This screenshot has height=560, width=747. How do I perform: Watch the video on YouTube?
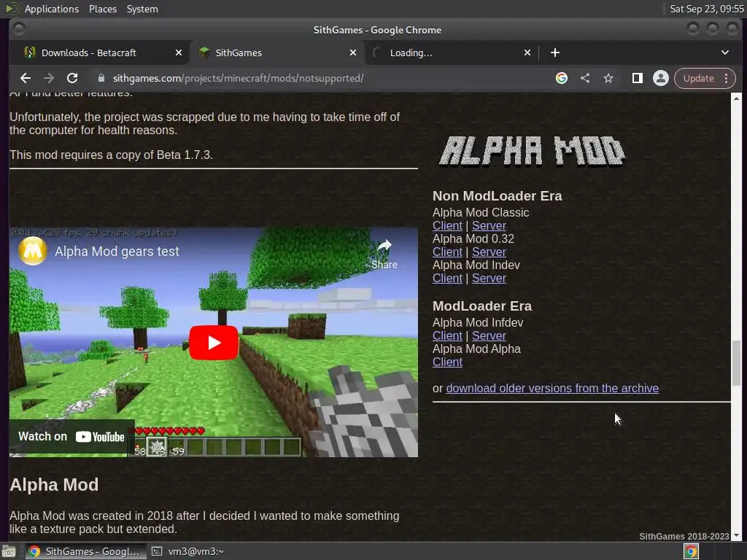click(71, 437)
